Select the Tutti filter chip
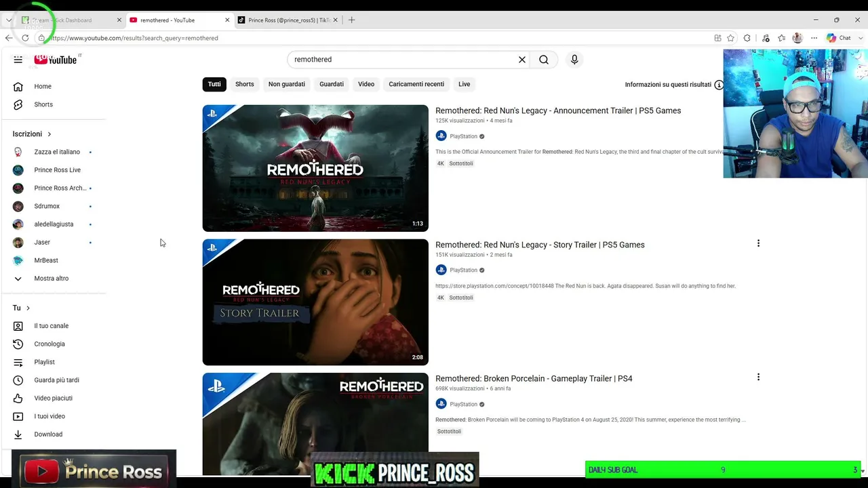The width and height of the screenshot is (868, 488). click(214, 84)
